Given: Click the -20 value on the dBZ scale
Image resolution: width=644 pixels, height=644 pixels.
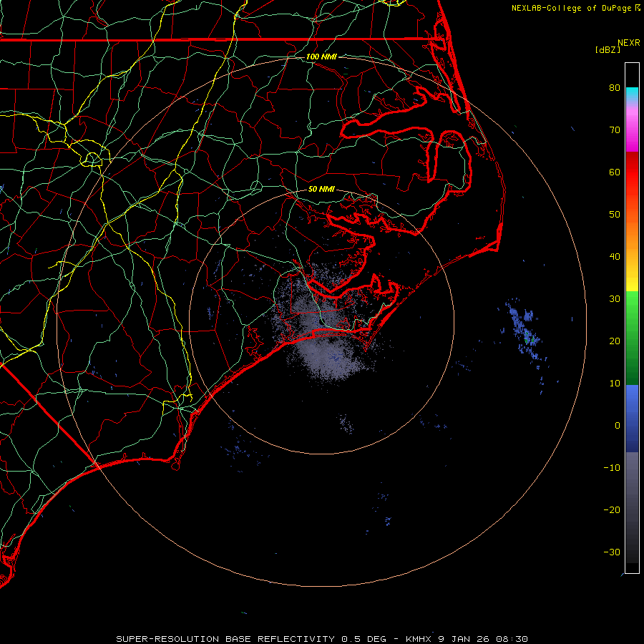Looking at the screenshot, I should (x=612, y=509).
